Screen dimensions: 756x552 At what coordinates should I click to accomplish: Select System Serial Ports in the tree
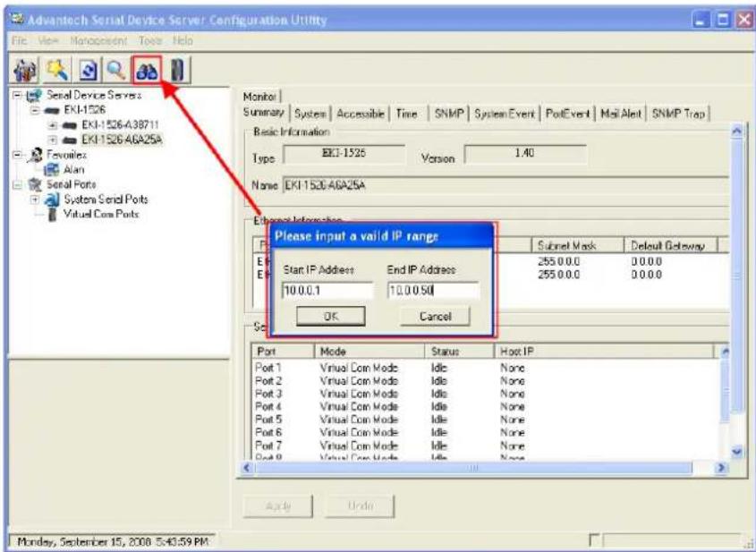click(106, 200)
